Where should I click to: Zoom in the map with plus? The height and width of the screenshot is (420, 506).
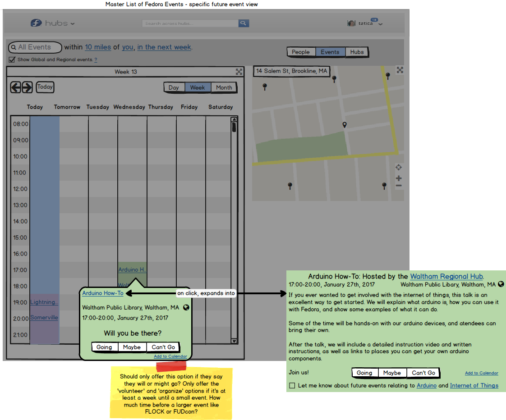tap(399, 178)
